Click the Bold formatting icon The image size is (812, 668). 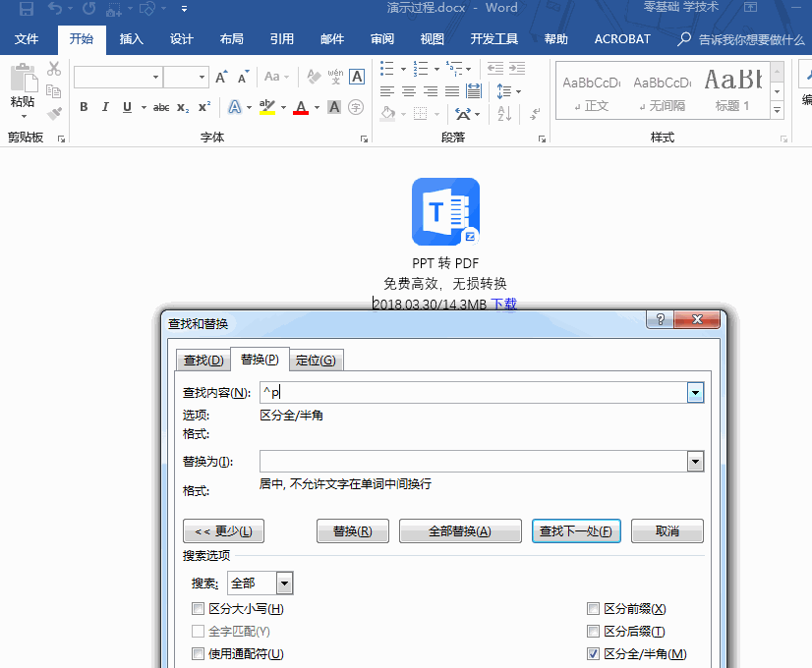[84, 107]
